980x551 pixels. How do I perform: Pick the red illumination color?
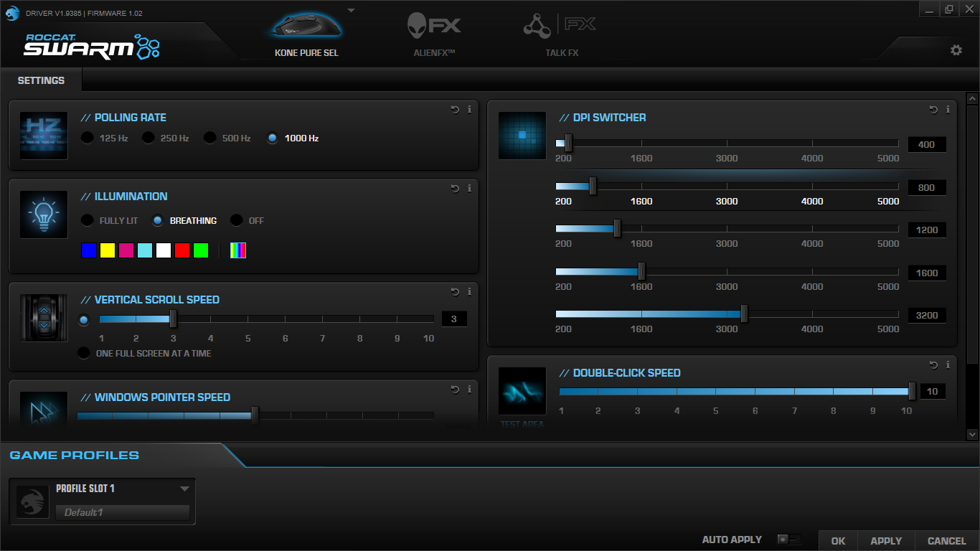(182, 250)
